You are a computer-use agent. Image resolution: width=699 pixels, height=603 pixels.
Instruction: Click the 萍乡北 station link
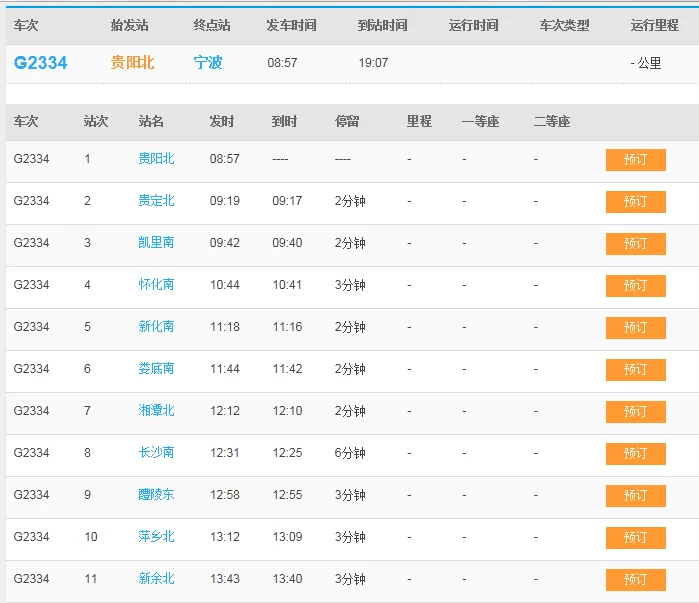156,537
